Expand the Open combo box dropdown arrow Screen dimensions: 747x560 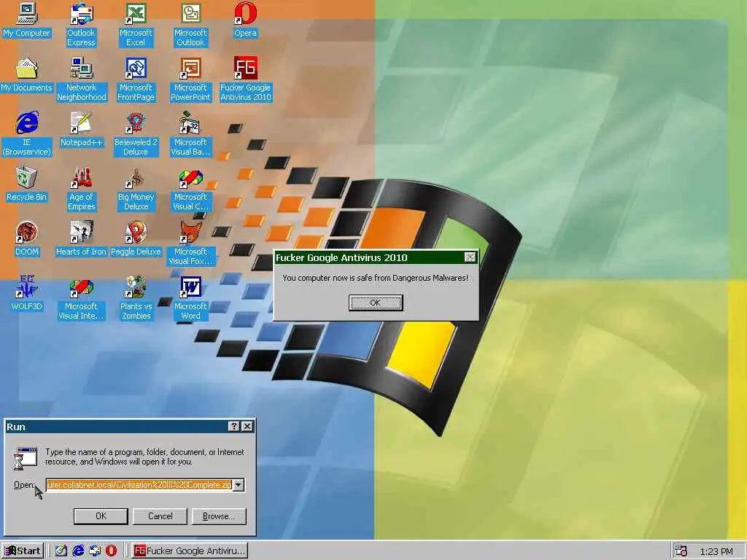pyautogui.click(x=239, y=485)
